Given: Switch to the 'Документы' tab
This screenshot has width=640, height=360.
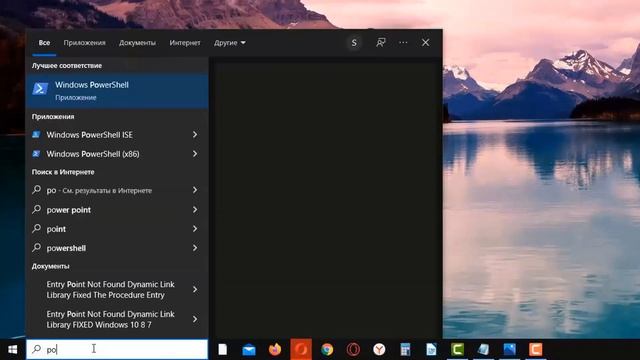Looking at the screenshot, I should click(137, 42).
